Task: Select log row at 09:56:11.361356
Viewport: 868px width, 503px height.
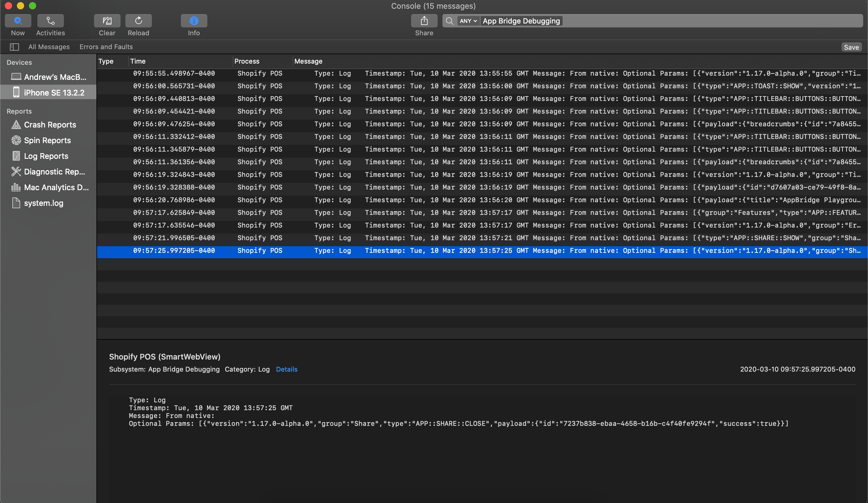Action: tap(482, 162)
